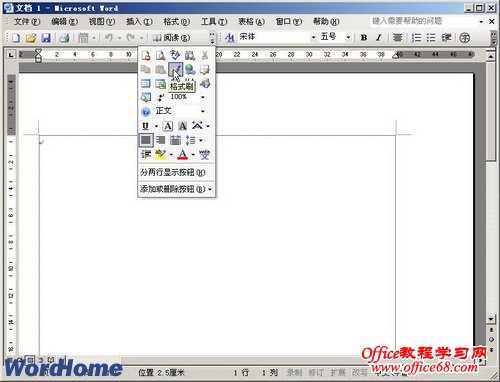Image resolution: width=500 pixels, height=382 pixels.
Task: Click the Redo arrow icon
Action: tap(131, 38)
